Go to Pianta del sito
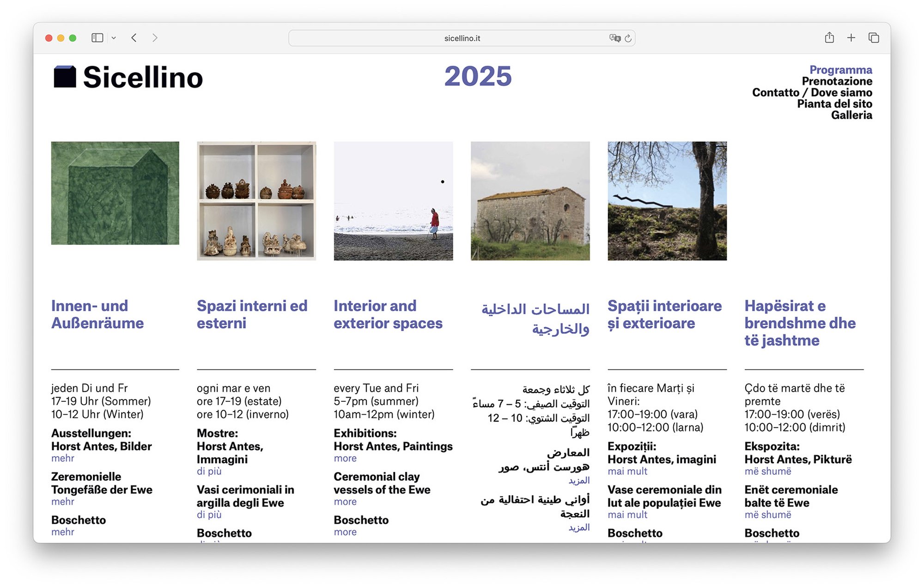 pos(834,104)
